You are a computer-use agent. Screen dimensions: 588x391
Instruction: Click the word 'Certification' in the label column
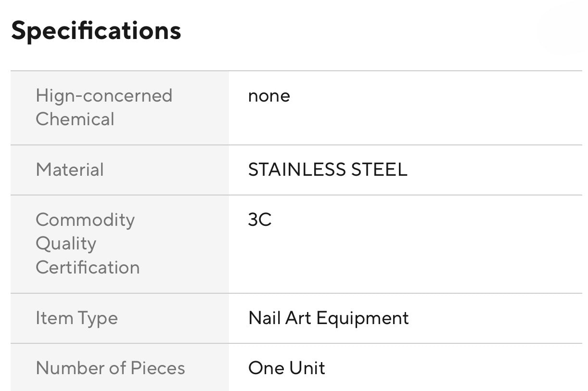tap(88, 268)
